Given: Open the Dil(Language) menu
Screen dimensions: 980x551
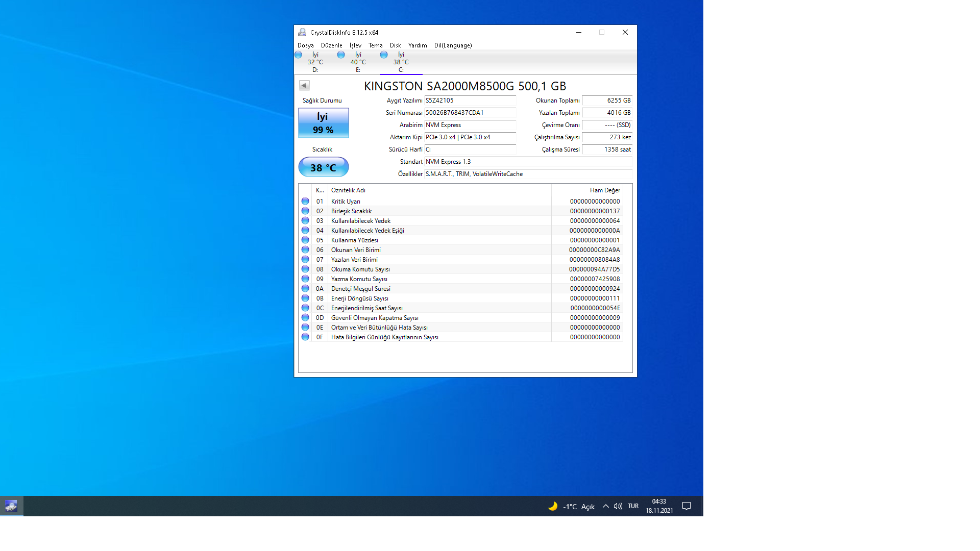Looking at the screenshot, I should coord(453,45).
